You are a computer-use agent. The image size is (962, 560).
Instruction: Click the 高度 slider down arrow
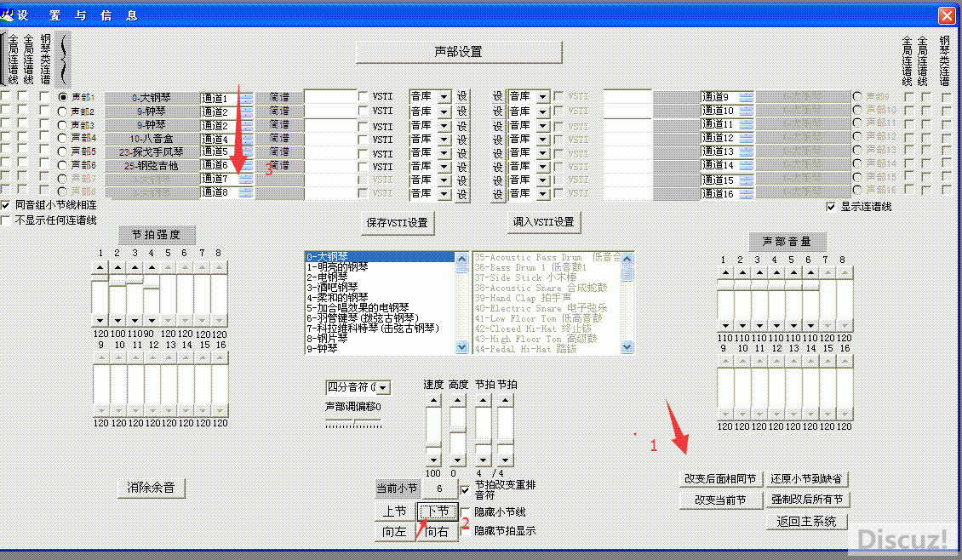(457, 460)
